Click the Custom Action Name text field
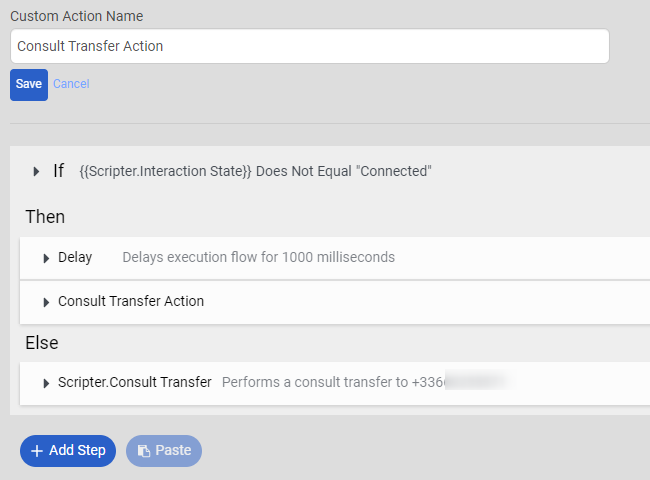Image resolution: width=650 pixels, height=480 pixels. click(x=309, y=46)
